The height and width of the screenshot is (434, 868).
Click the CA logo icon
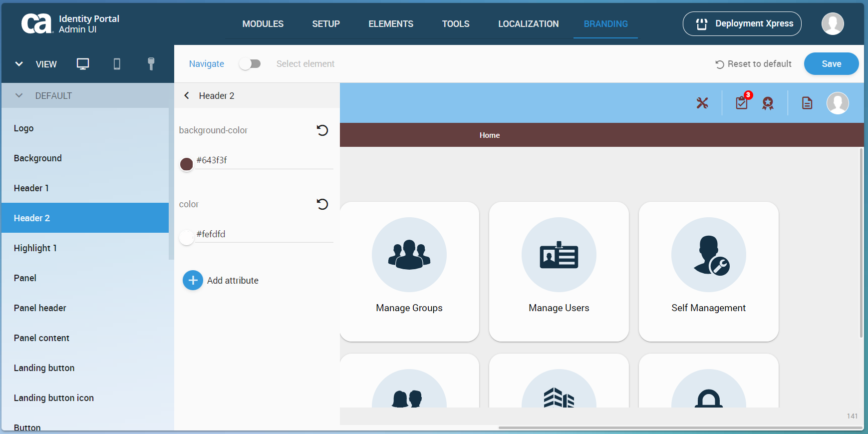37,23
